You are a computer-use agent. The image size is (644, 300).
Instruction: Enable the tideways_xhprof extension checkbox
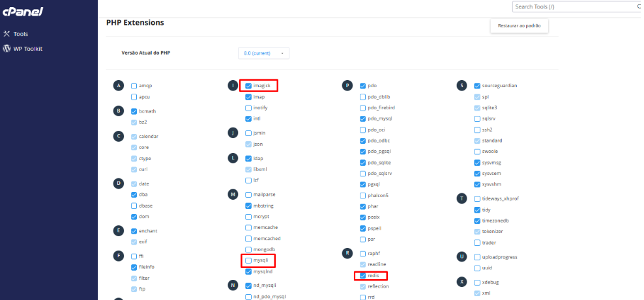[x=477, y=198]
